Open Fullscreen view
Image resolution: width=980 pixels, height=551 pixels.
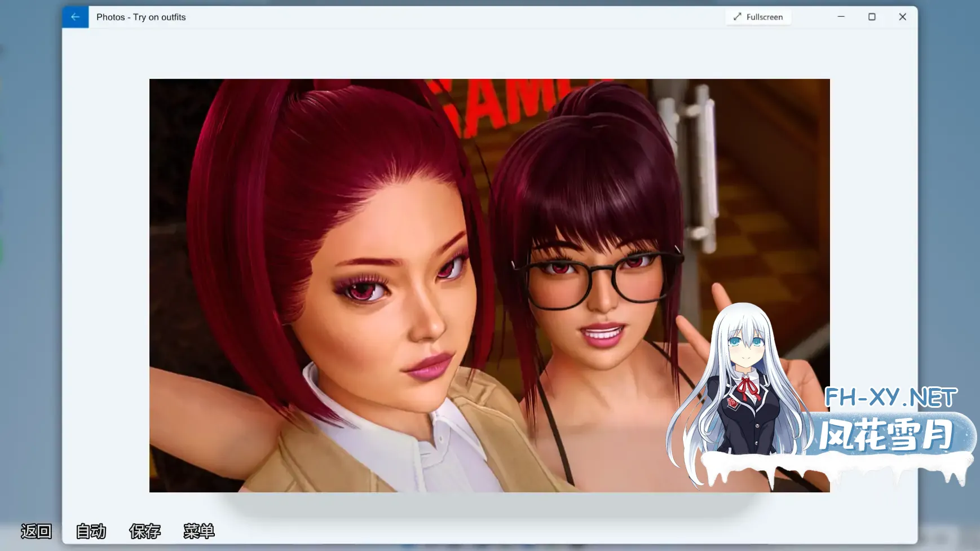click(758, 17)
